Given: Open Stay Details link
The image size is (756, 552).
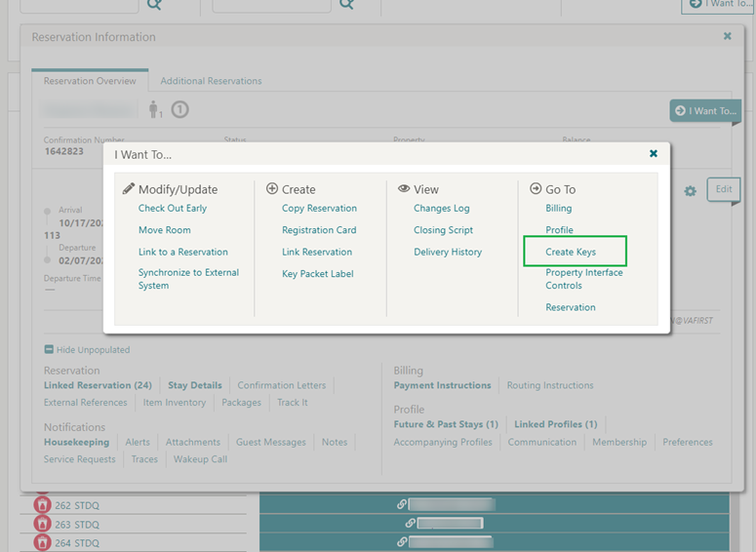Looking at the screenshot, I should [195, 385].
